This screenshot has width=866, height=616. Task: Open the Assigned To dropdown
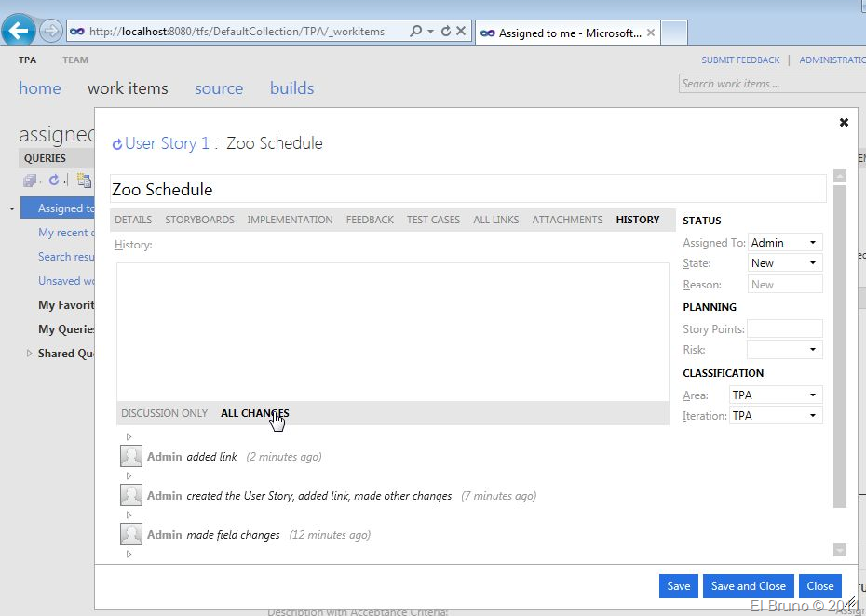(812, 243)
